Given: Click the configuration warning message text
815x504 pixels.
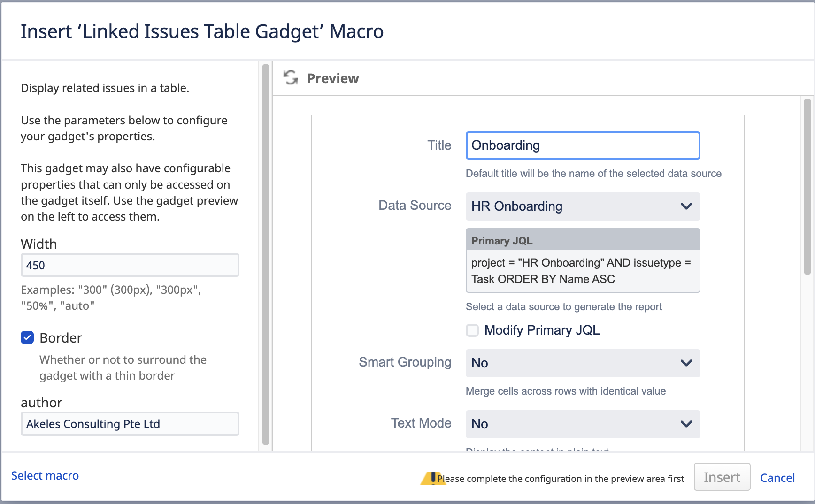Looking at the screenshot, I should [561, 479].
